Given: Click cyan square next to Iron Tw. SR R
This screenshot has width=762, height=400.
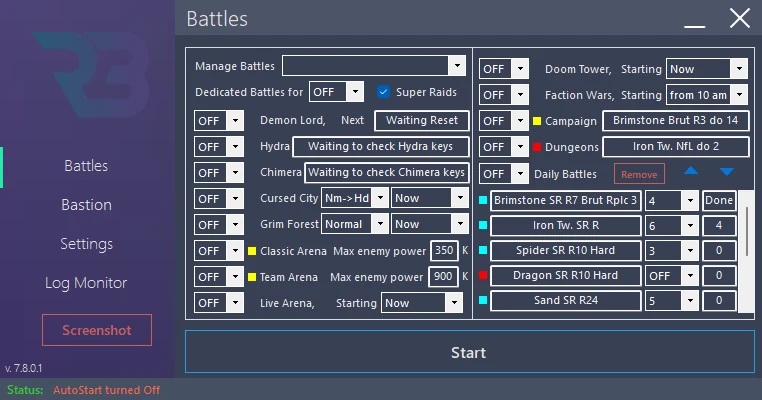Looking at the screenshot, I should pyautogui.click(x=483, y=225).
